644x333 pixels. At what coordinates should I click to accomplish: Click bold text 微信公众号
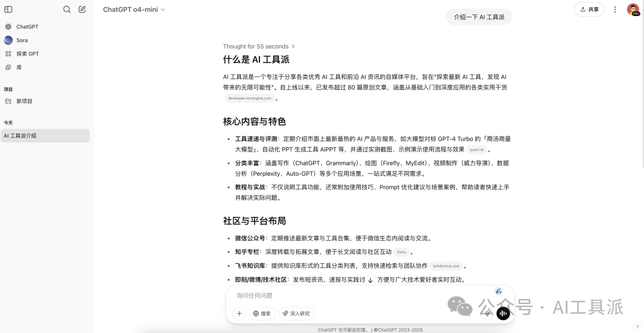250,238
